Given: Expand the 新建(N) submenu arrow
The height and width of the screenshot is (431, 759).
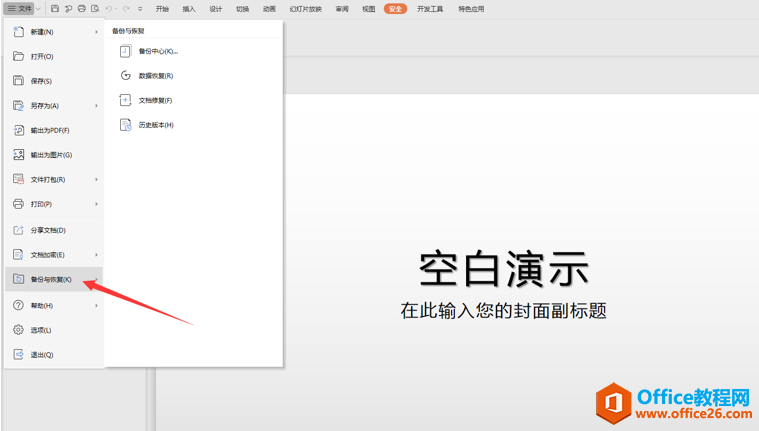Looking at the screenshot, I should [x=97, y=32].
